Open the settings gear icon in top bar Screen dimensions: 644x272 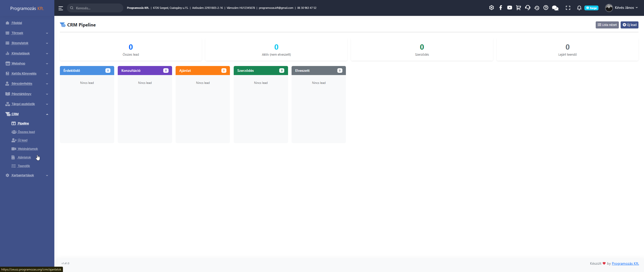(491, 8)
